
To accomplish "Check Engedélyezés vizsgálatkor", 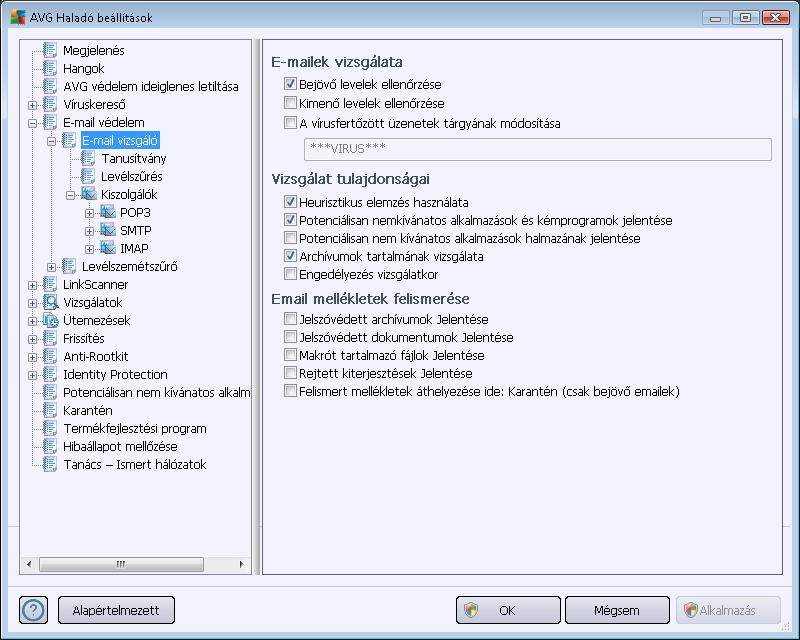I will (x=290, y=274).
